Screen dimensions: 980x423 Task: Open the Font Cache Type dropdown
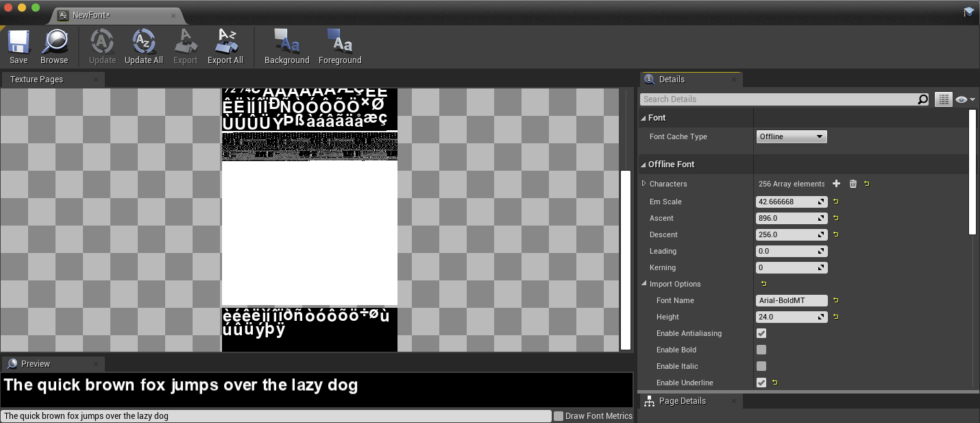tap(792, 136)
